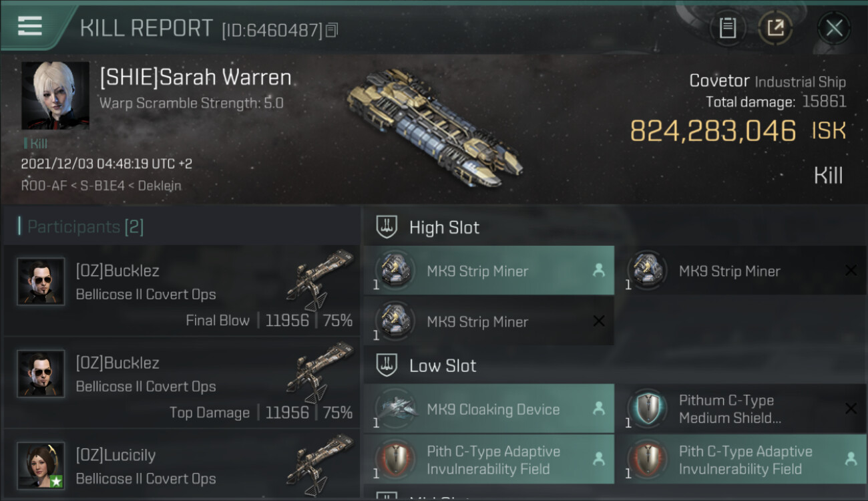Close the kill report window
The height and width of the screenshot is (501, 868).
click(834, 28)
